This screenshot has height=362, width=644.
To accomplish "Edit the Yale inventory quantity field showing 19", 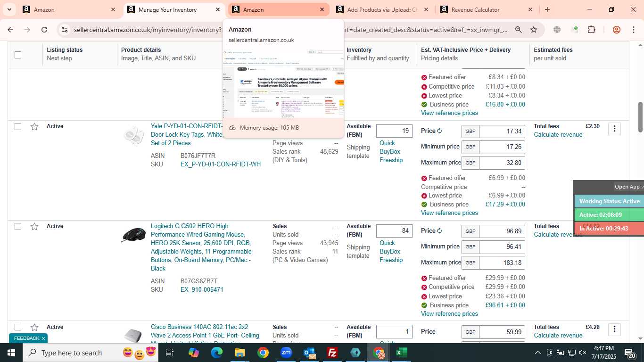I will [394, 131].
